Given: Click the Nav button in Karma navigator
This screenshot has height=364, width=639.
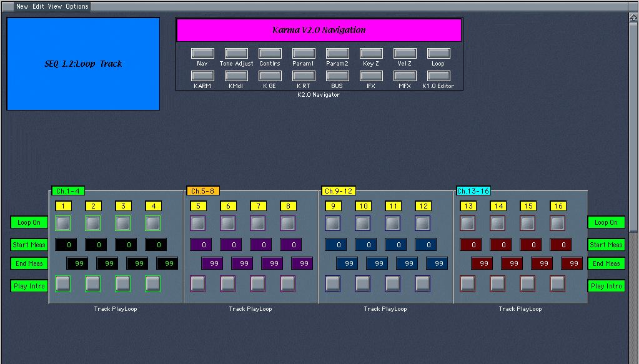Looking at the screenshot, I should (x=202, y=54).
